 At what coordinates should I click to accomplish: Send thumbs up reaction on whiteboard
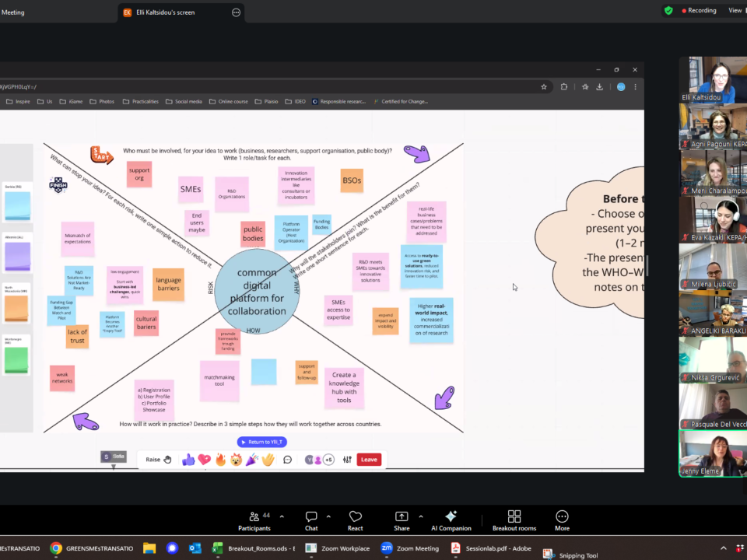click(188, 460)
